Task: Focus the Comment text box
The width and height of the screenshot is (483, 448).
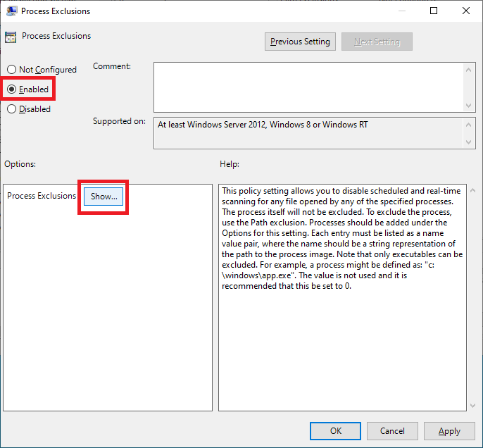Action: (x=308, y=86)
